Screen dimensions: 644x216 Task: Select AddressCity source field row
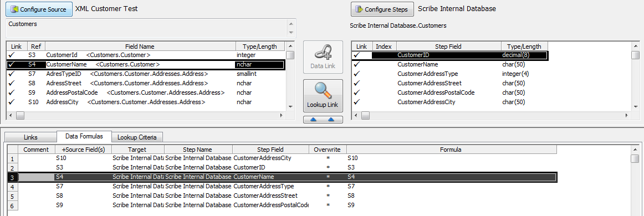pos(146,102)
